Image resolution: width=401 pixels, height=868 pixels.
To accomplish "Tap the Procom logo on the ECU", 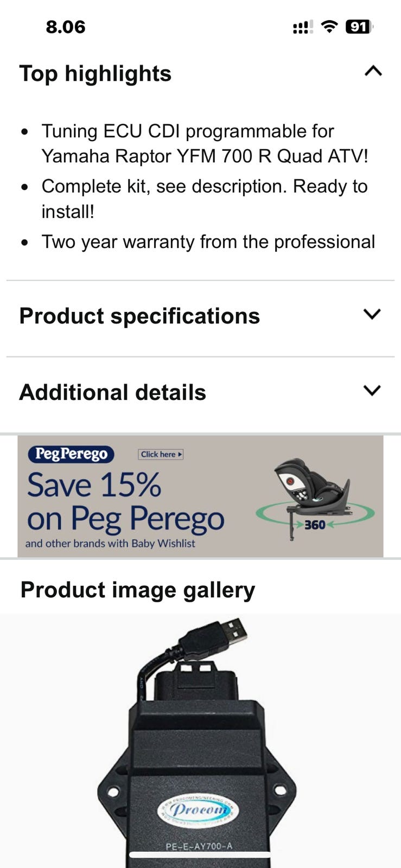I will click(x=198, y=812).
